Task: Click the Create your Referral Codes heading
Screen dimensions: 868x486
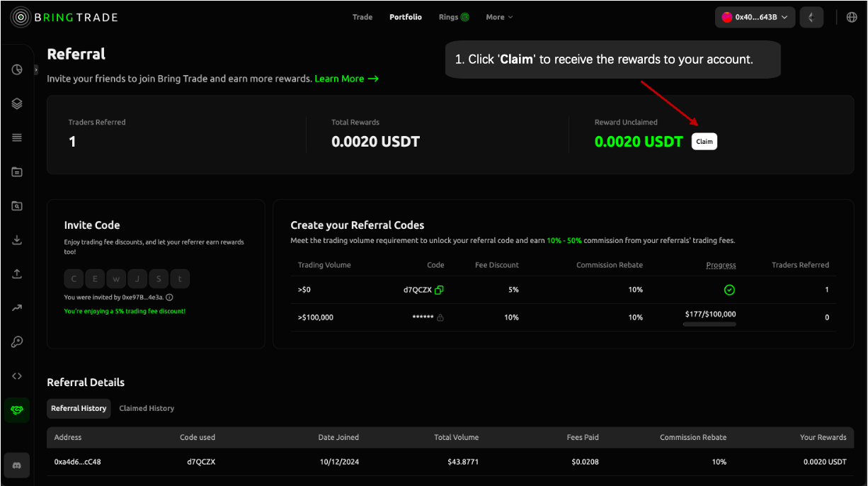Action: point(358,225)
